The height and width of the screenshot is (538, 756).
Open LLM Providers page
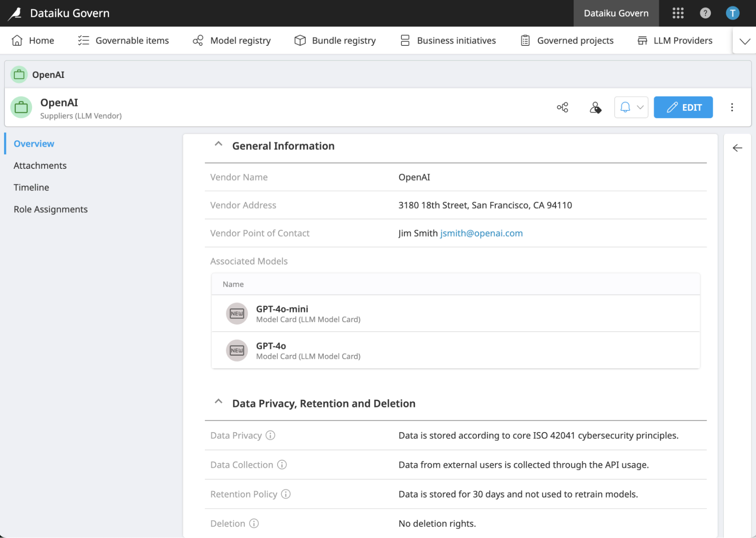point(675,40)
